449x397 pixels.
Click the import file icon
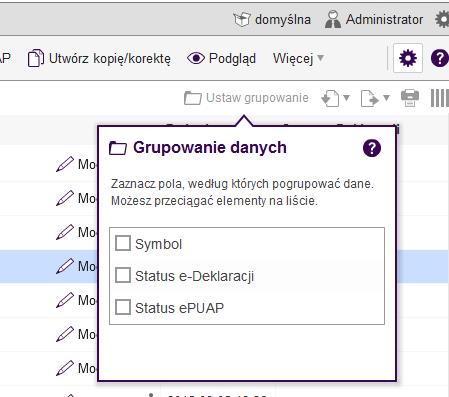330,98
